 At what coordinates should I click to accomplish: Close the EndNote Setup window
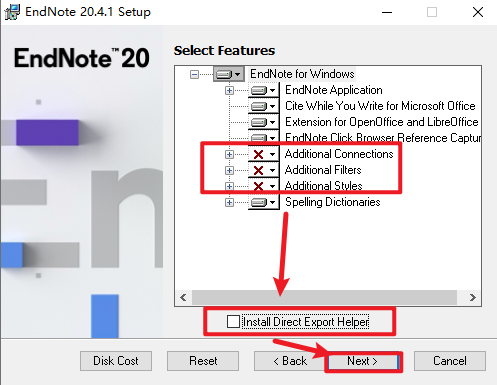(x=478, y=12)
